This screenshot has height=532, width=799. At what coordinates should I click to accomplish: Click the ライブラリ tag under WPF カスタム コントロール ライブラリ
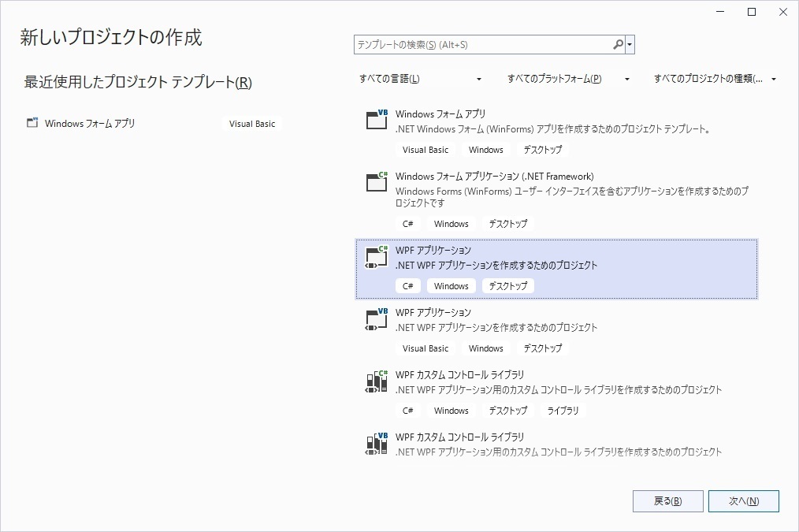coord(562,410)
